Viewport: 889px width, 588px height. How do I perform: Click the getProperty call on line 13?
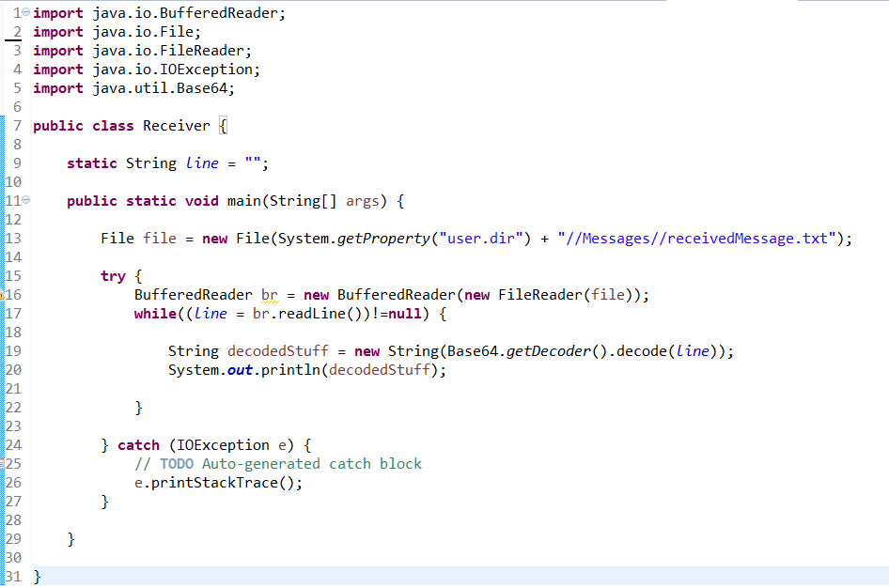click(383, 239)
